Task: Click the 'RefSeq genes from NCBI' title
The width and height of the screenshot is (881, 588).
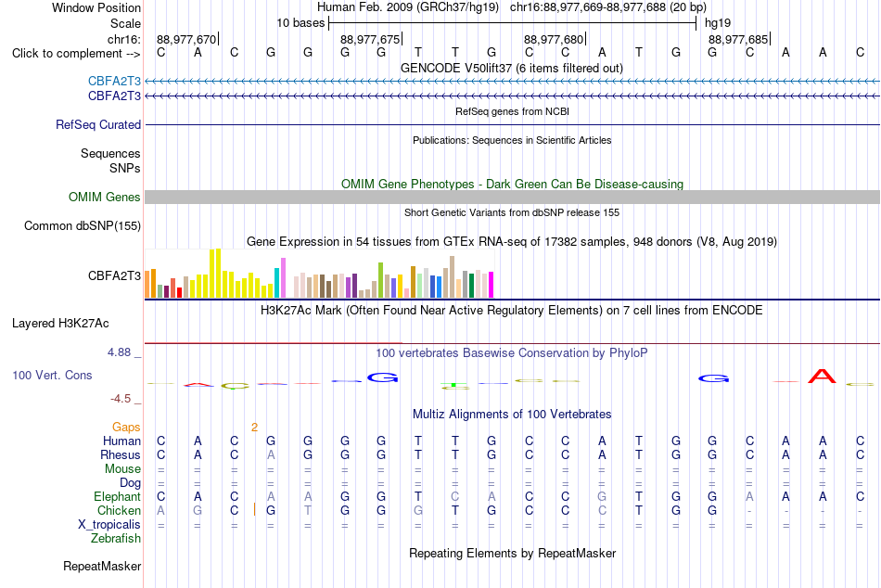Action: tap(512, 111)
